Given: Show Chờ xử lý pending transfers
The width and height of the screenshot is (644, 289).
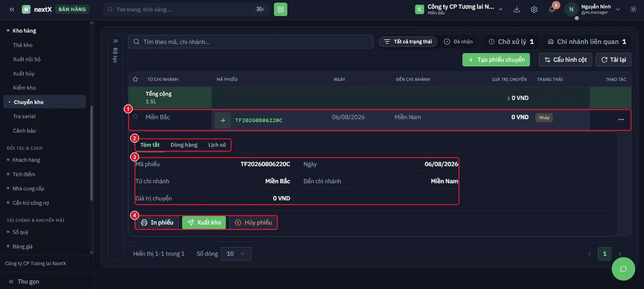Looking at the screenshot, I should (511, 42).
